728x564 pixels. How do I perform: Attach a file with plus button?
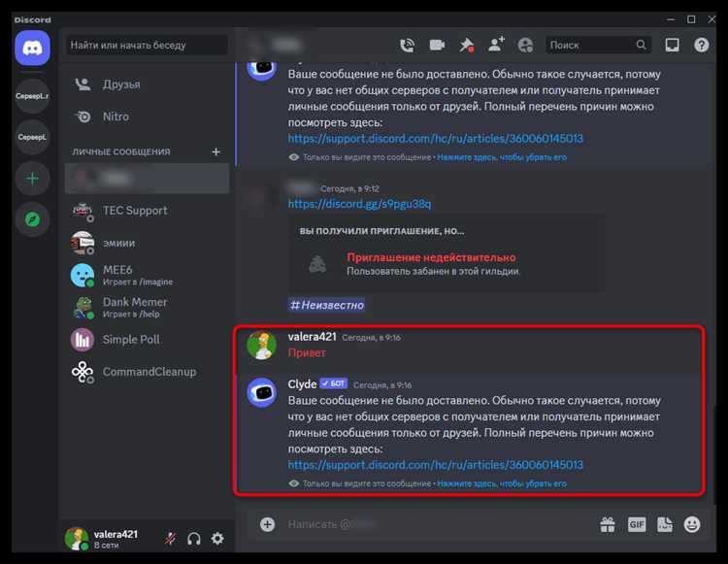[x=268, y=524]
